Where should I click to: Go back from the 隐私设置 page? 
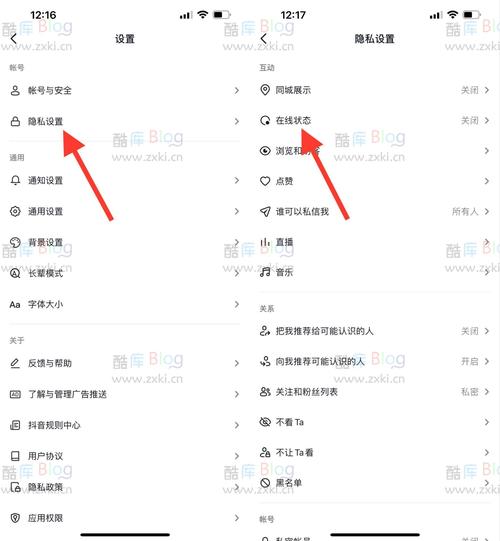click(264, 39)
